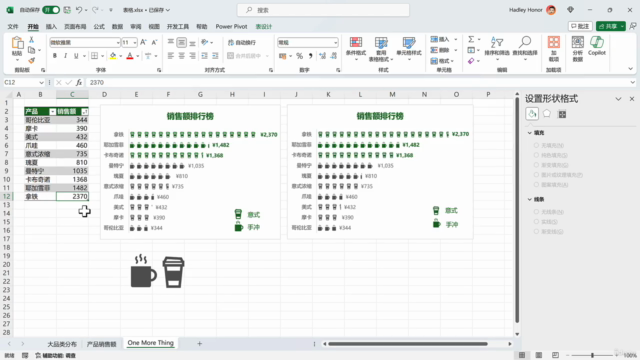Switch to the Power Pivot tab
The height and width of the screenshot is (360, 640).
coord(231,27)
